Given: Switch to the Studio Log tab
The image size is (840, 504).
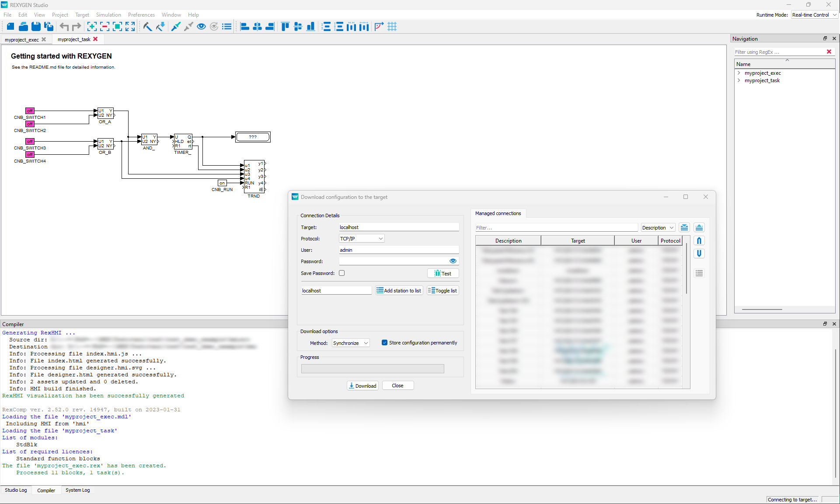Looking at the screenshot, I should point(16,490).
